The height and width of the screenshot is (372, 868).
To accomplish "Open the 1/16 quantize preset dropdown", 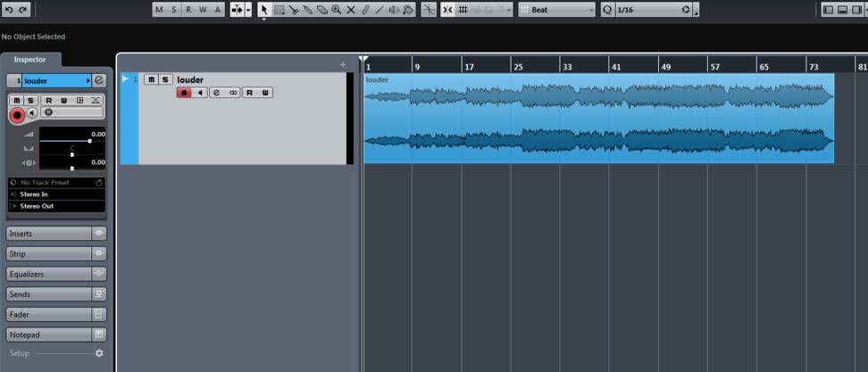I will pyautogui.click(x=654, y=10).
